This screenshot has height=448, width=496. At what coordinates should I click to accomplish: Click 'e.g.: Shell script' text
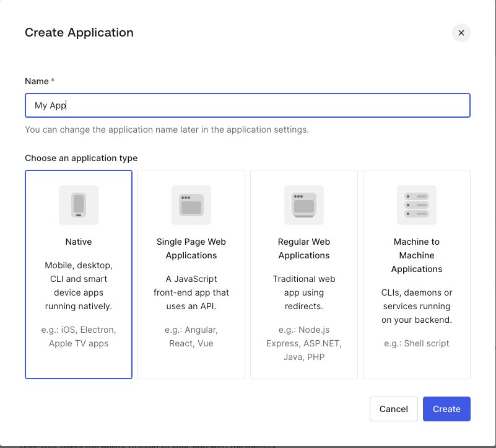(417, 343)
